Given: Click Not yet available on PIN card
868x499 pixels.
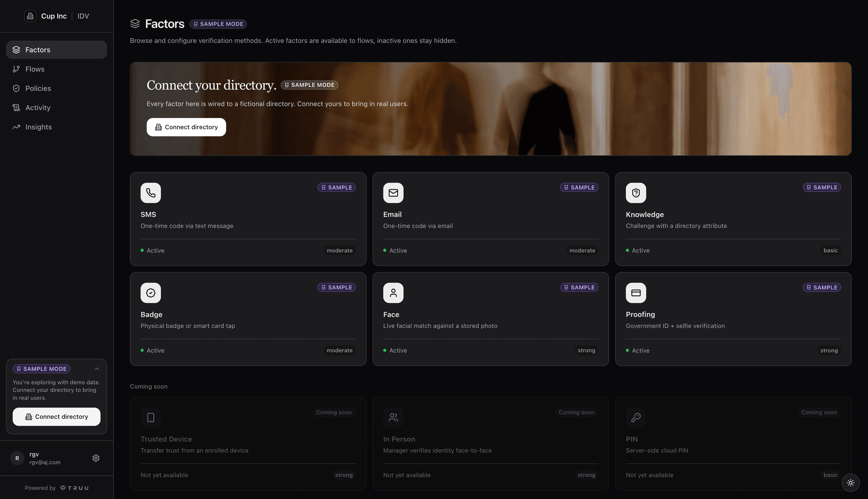Looking at the screenshot, I should point(650,475).
